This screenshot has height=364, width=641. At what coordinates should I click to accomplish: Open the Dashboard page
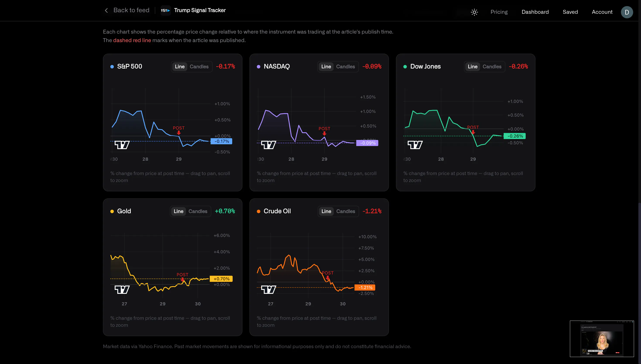[x=535, y=12]
